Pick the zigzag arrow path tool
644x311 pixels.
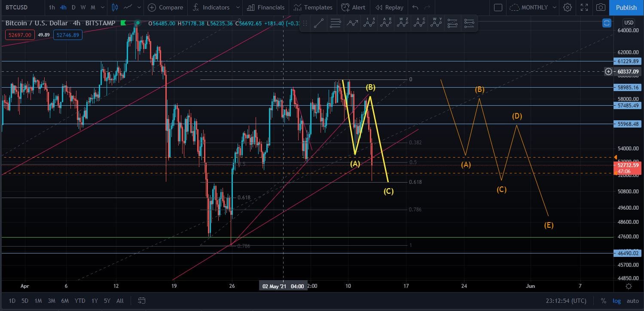[352, 24]
